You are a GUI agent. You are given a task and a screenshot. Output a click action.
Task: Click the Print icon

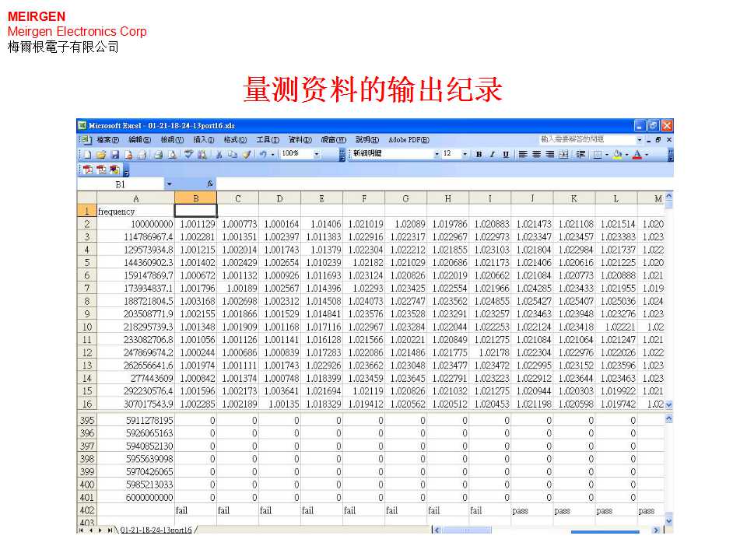point(158,154)
